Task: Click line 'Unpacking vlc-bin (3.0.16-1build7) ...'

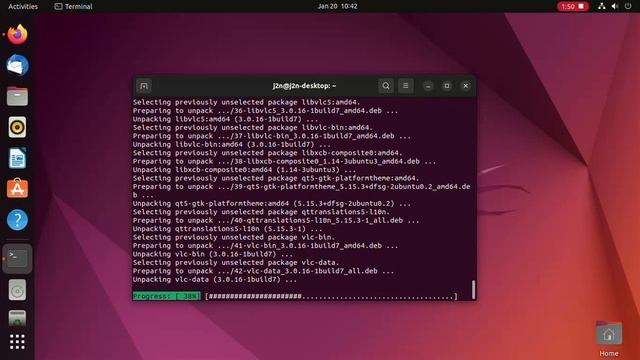Action: click(213, 254)
